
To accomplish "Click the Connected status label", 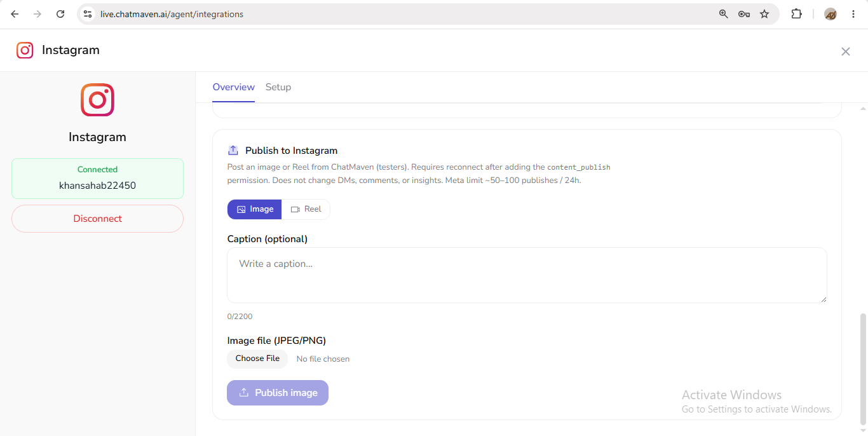I will pyautogui.click(x=97, y=170).
